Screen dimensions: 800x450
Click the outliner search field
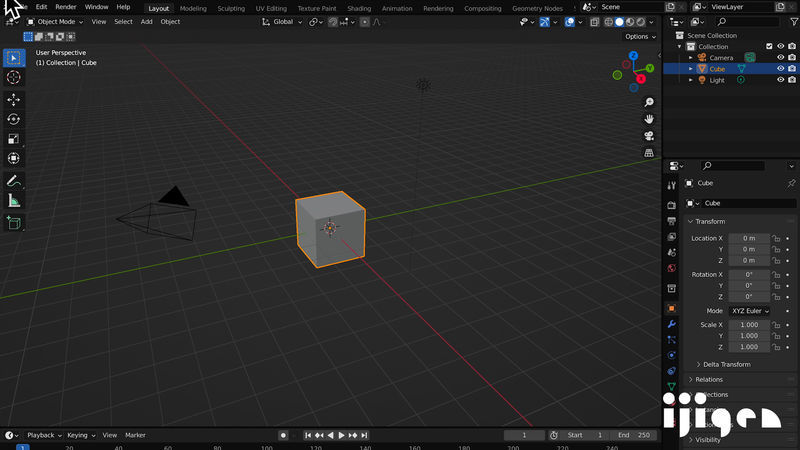[x=747, y=22]
